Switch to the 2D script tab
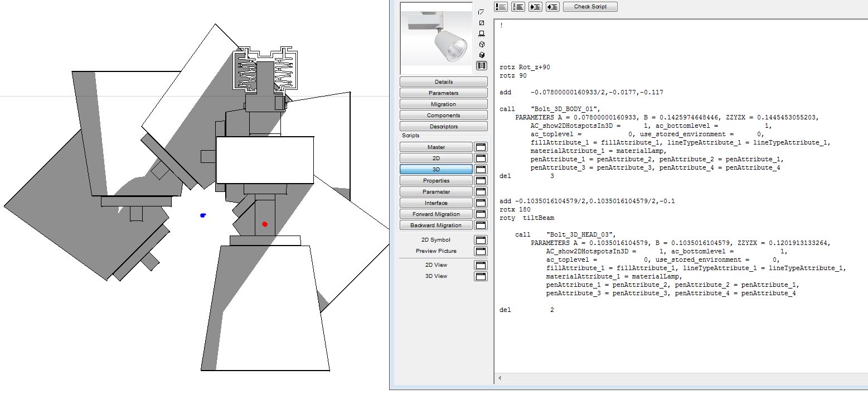 tap(435, 158)
